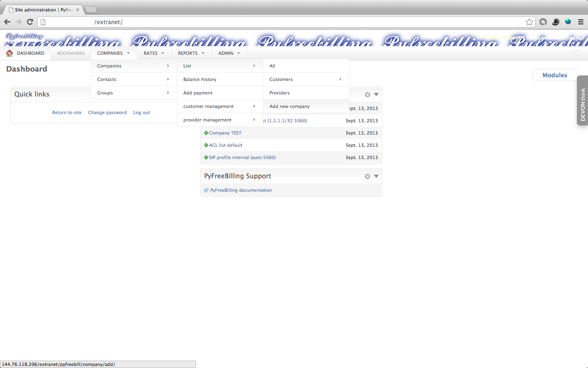This screenshot has height=368, width=588.
Task: Select Add payment from the menu
Action: [x=220, y=93]
